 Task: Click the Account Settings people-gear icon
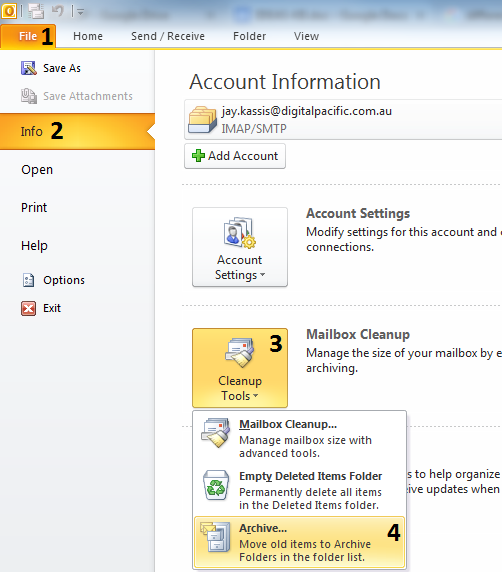(240, 233)
